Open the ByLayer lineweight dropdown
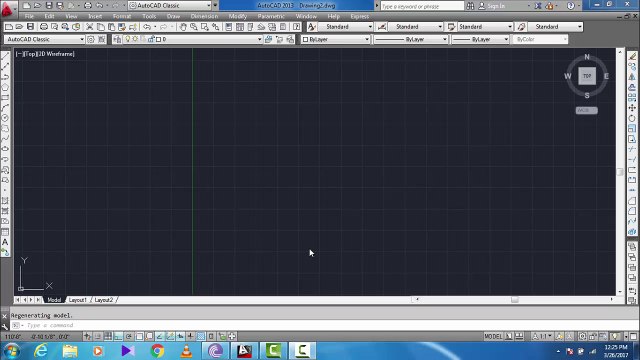The height and width of the screenshot is (360, 640). pyautogui.click(x=480, y=39)
